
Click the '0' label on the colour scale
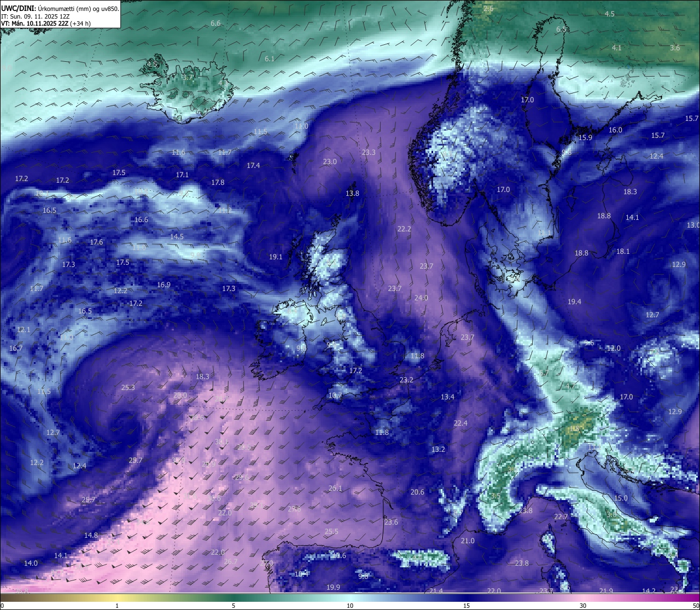[x=2, y=606]
